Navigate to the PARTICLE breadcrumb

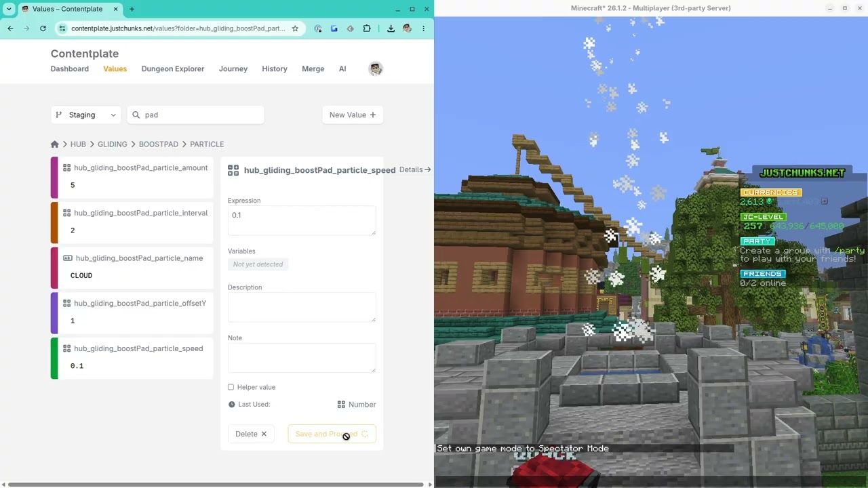tap(207, 144)
